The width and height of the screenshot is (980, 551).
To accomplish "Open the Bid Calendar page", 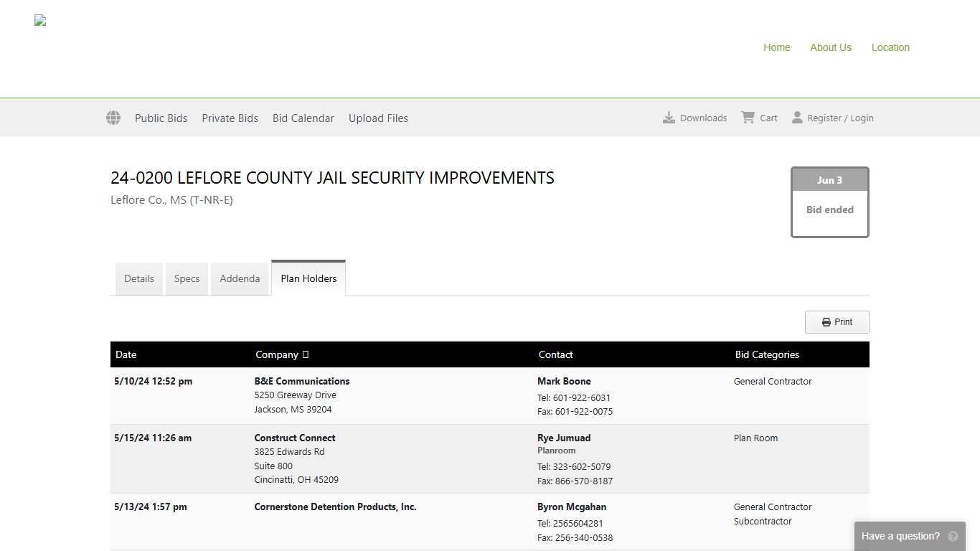I will 303,118.
